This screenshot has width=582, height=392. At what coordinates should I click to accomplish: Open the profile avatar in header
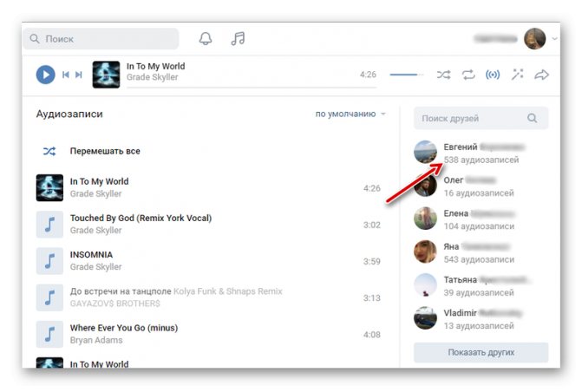tap(535, 39)
